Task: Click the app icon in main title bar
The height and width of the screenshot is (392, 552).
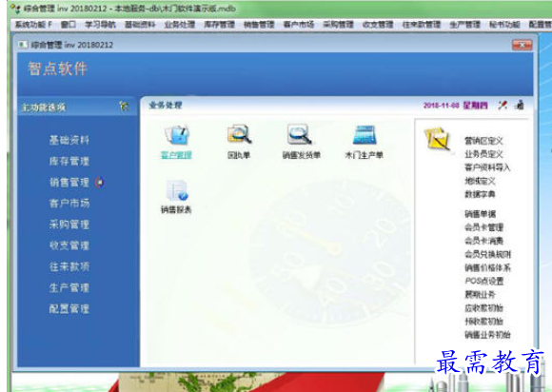Action: 15,9
